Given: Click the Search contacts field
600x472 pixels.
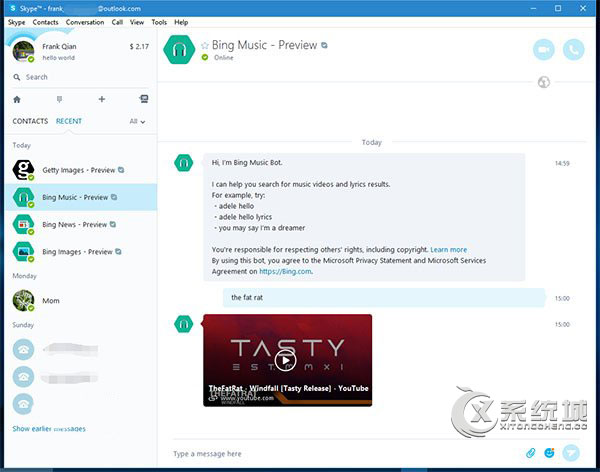Looking at the screenshot, I should coord(81,77).
